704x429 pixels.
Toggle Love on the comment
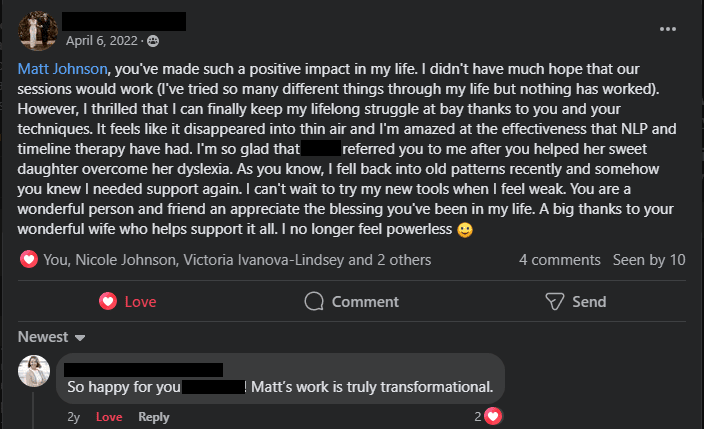coord(108,417)
